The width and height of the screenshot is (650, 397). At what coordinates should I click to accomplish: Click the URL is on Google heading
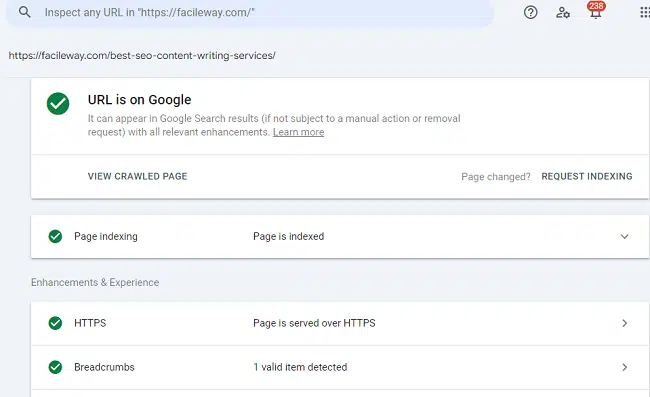[139, 99]
